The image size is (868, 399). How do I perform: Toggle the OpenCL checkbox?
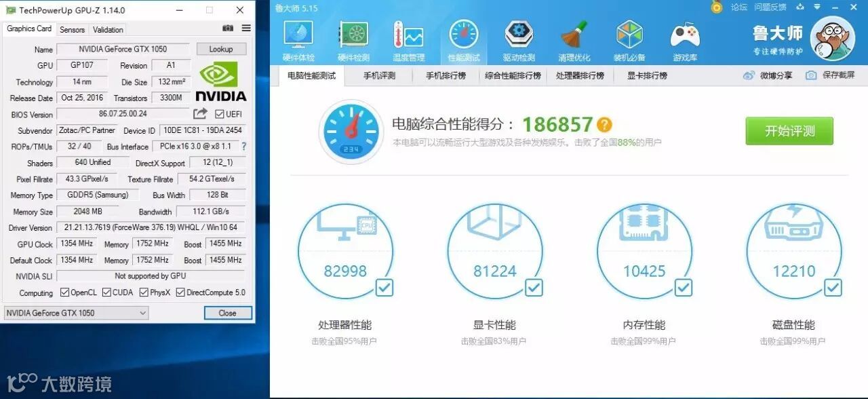tap(64, 292)
